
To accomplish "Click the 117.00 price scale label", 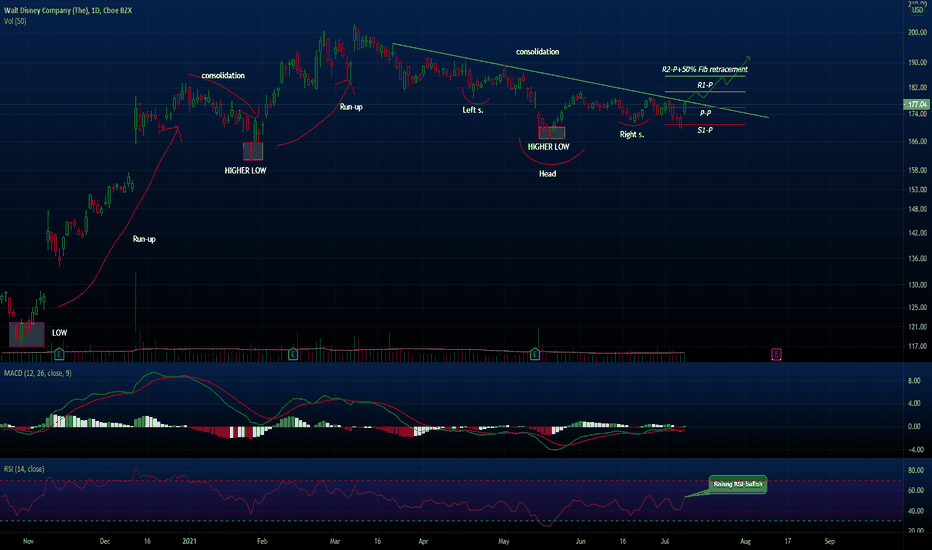I will tap(917, 346).
